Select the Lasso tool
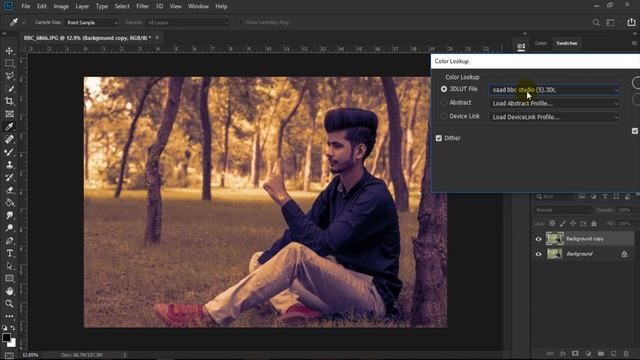 tap(9, 76)
